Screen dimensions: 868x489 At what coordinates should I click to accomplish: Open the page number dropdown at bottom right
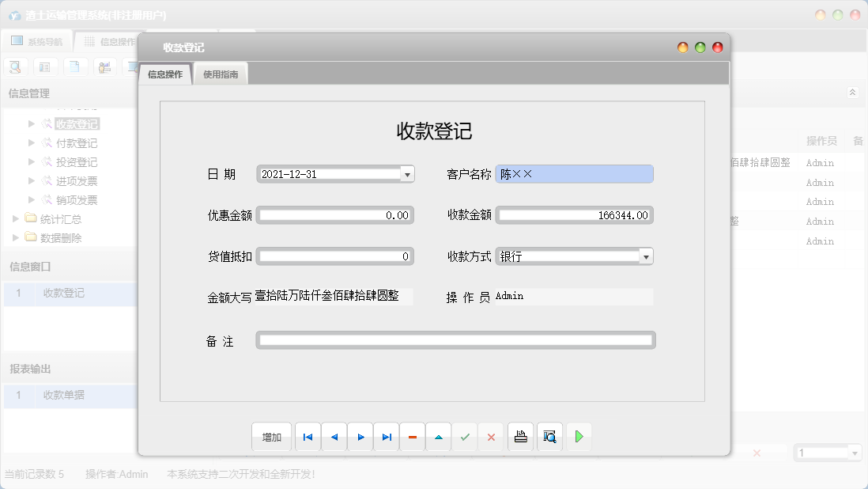point(855,452)
